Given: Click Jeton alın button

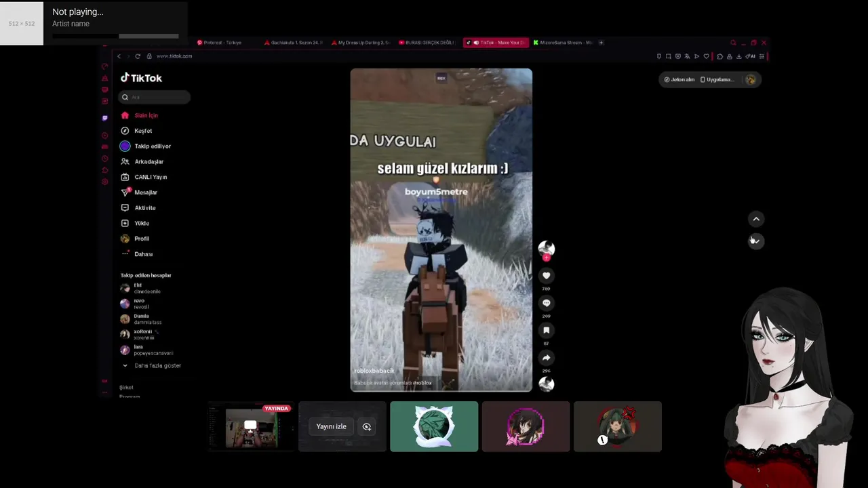Looking at the screenshot, I should click(x=679, y=79).
